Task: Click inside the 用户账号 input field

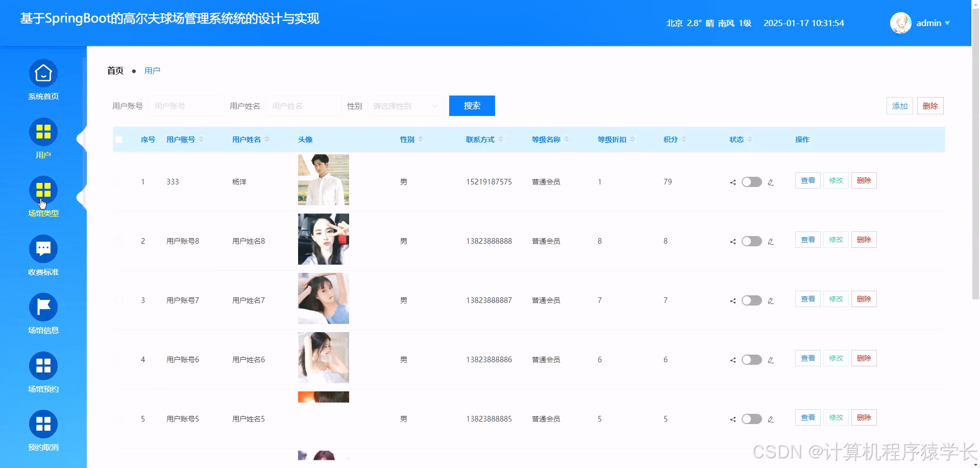Action: [186, 106]
